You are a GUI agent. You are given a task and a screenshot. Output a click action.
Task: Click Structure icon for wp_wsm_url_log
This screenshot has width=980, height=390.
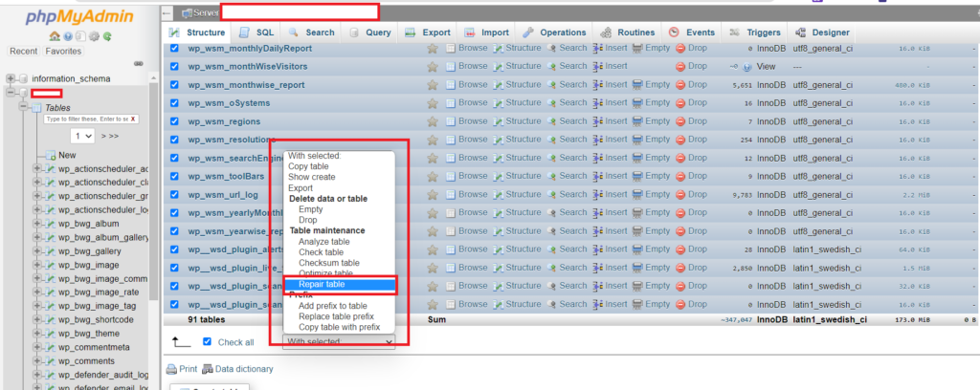498,194
